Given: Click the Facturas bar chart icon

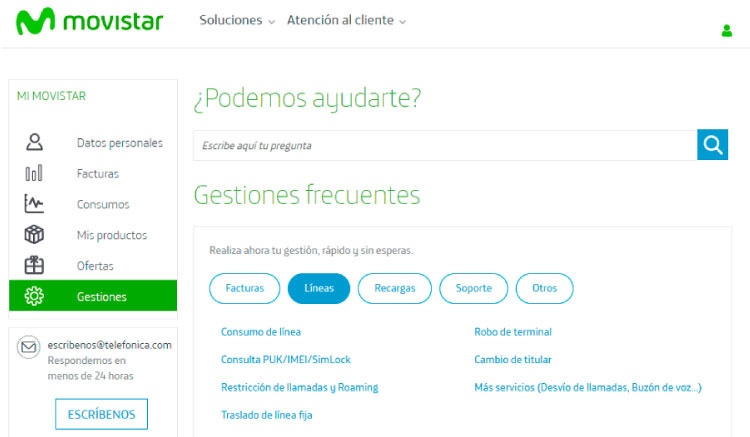Looking at the screenshot, I should (33, 173).
